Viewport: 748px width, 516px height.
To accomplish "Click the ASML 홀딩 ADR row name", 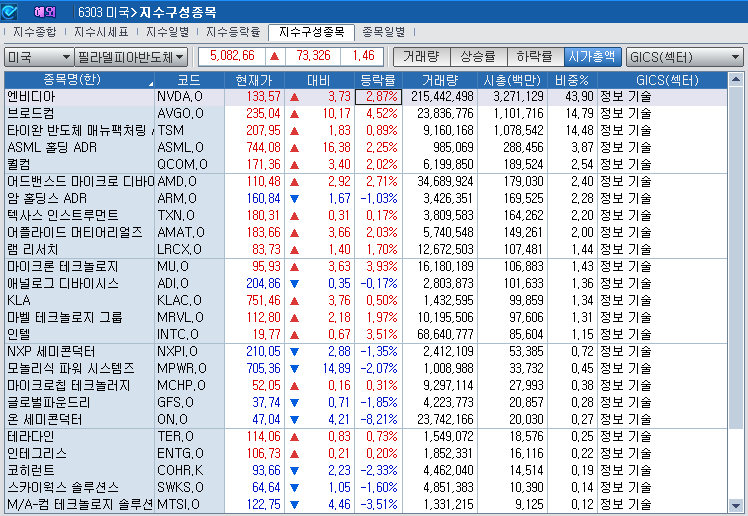I will click(x=52, y=147).
